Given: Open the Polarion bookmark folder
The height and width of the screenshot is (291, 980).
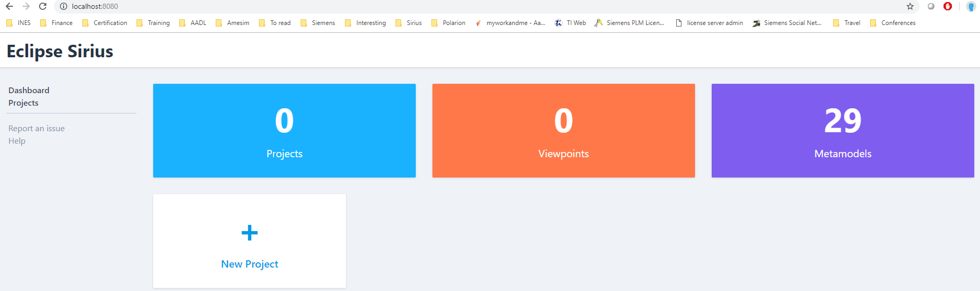Looking at the screenshot, I should pyautogui.click(x=449, y=23).
